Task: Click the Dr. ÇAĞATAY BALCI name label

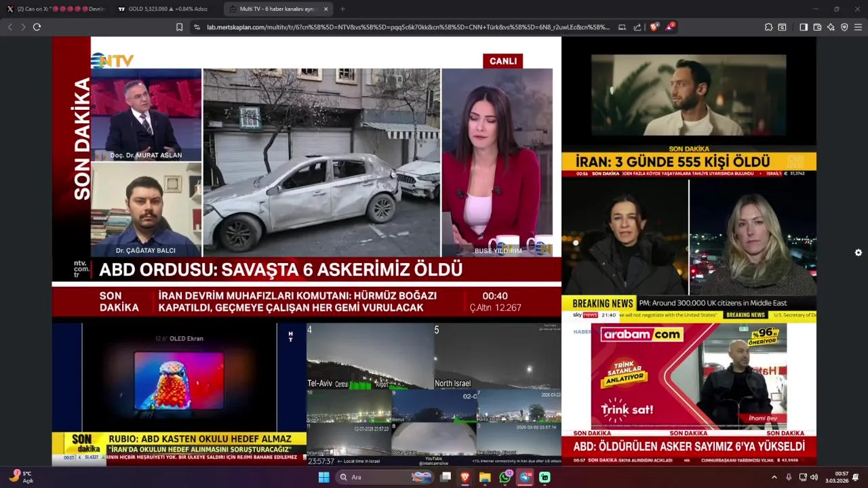Action: (x=145, y=250)
